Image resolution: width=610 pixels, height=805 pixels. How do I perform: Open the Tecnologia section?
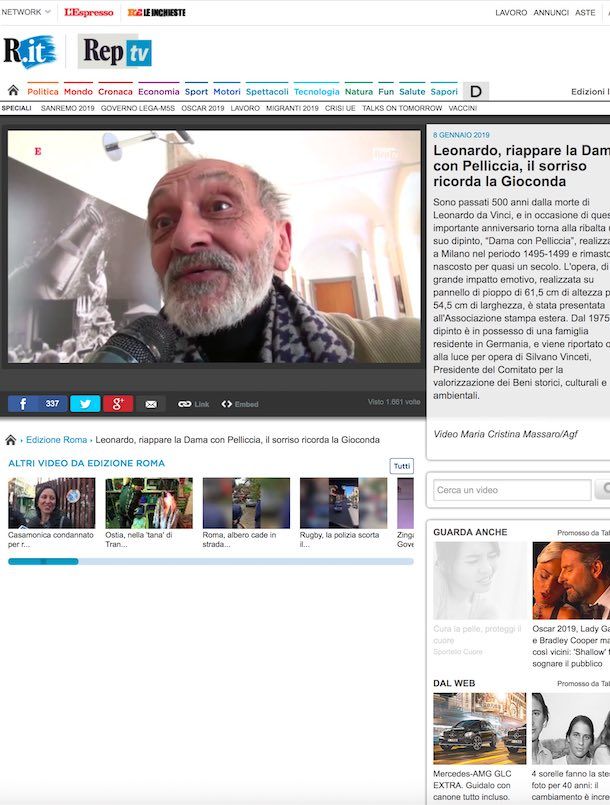pyautogui.click(x=316, y=91)
